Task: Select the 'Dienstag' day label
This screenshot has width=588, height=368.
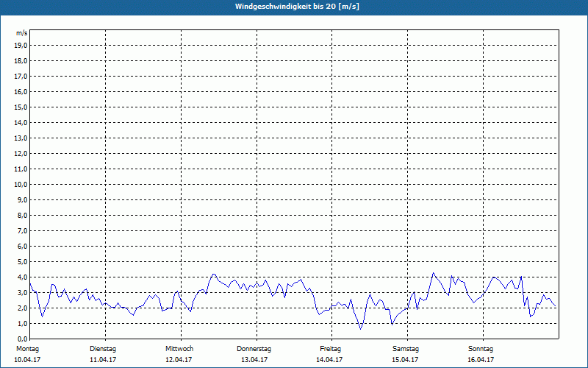Action: [103, 349]
